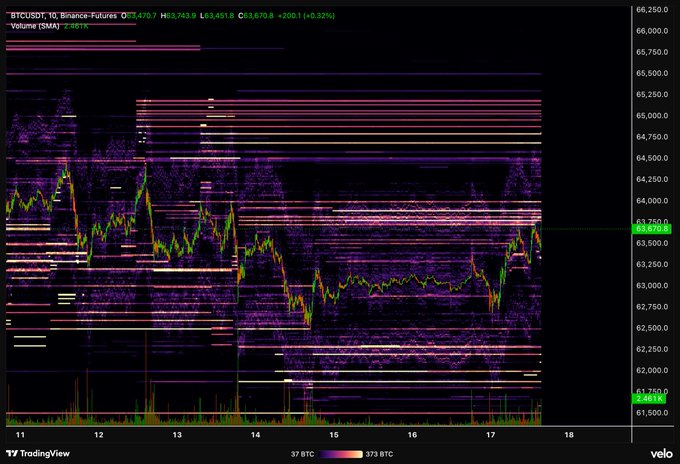Click the 66,000.0 price axis label
Screen dimensions: 680x464
pos(652,31)
